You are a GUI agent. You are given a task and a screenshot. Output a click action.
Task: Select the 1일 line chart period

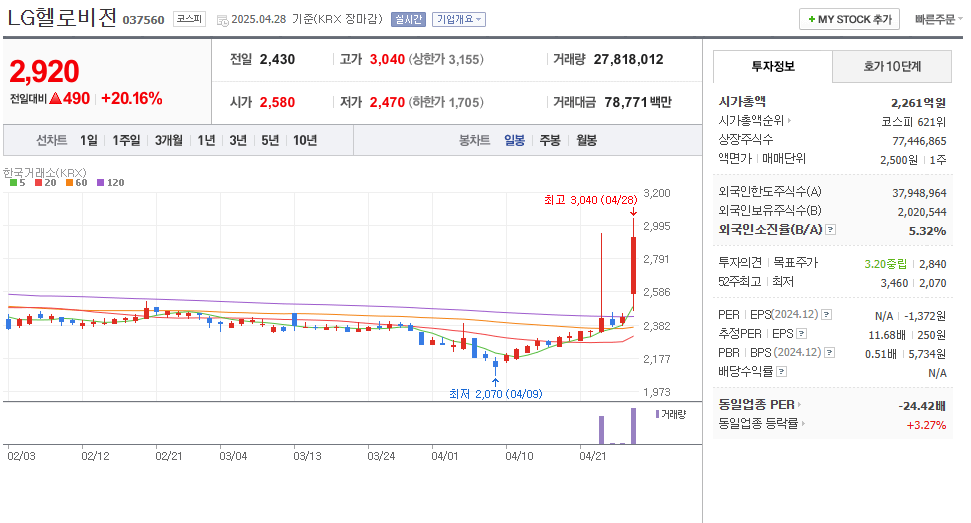89,140
